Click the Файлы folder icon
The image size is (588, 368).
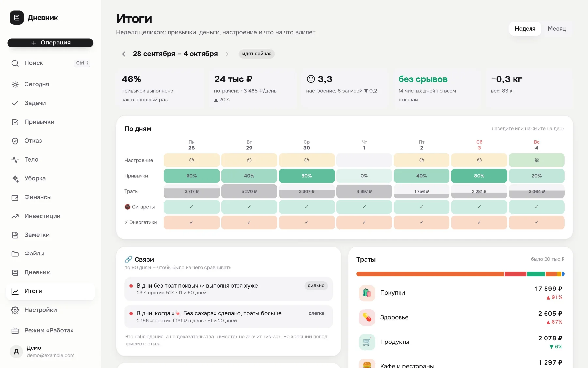click(x=15, y=254)
